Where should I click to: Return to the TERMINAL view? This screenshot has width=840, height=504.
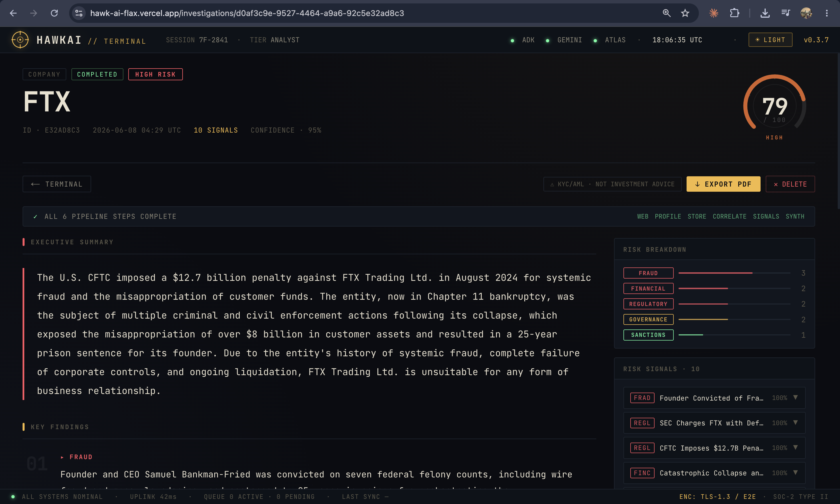(57, 184)
